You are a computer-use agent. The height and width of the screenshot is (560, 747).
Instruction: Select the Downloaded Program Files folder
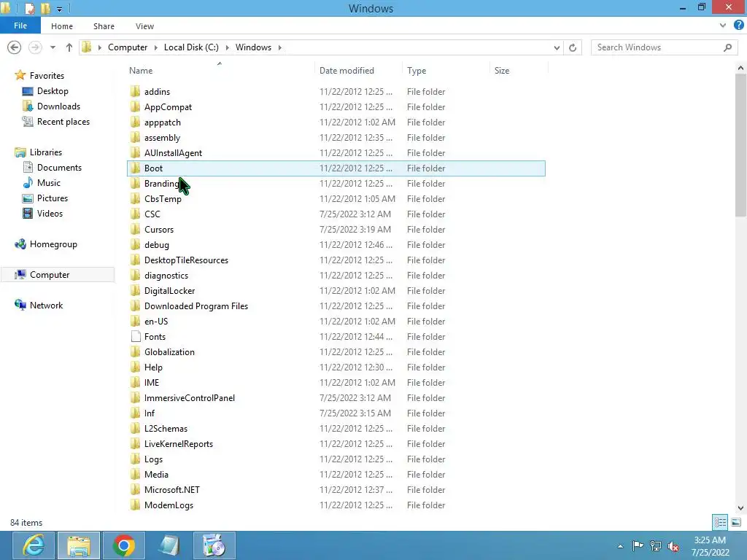pyautogui.click(x=196, y=306)
